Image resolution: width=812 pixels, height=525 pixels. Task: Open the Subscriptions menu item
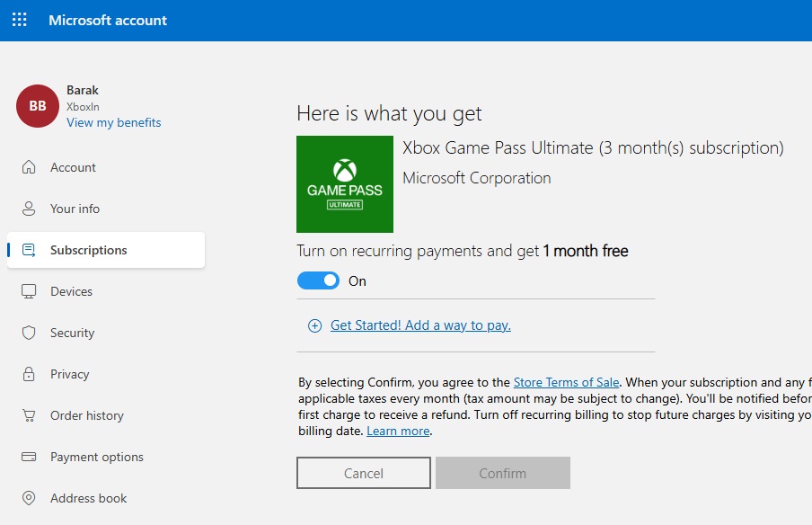point(88,250)
